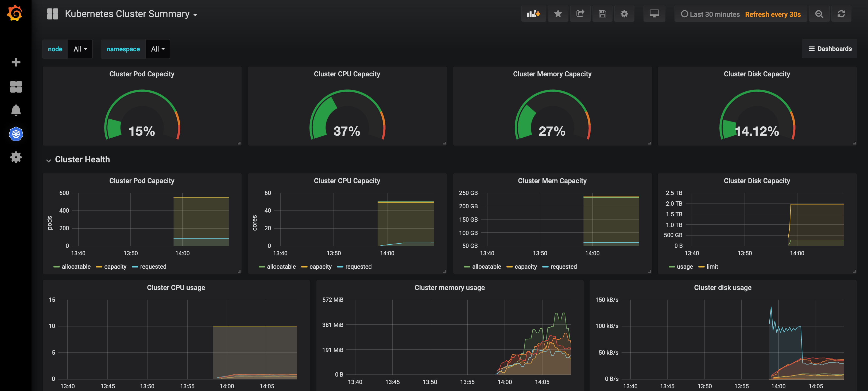Screen dimensions: 868x391
Task: Click the Grafana logo icon
Action: click(15, 13)
